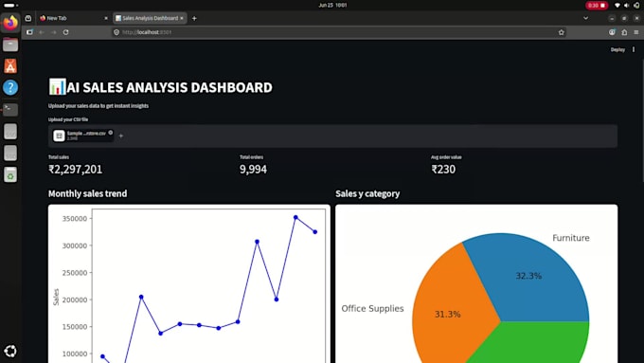Viewport: 644px width, 363px height.
Task: Select the Sales Analysis Dashboard tab
Action: pyautogui.click(x=150, y=18)
